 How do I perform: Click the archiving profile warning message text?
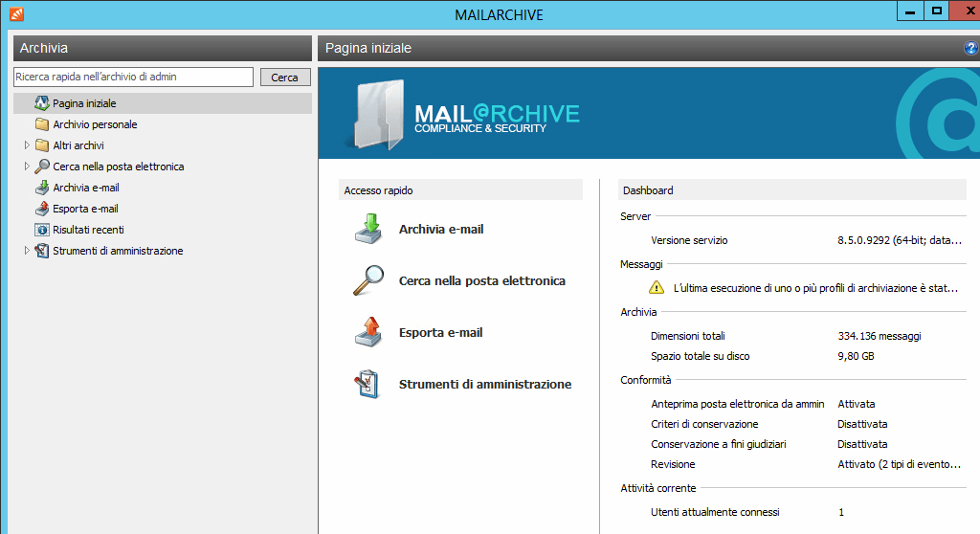click(x=815, y=288)
